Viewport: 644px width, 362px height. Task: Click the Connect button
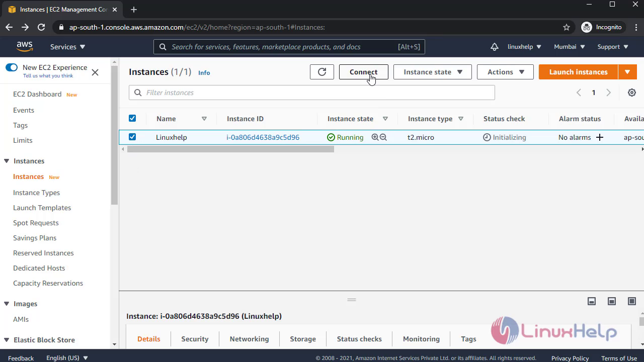coord(363,72)
